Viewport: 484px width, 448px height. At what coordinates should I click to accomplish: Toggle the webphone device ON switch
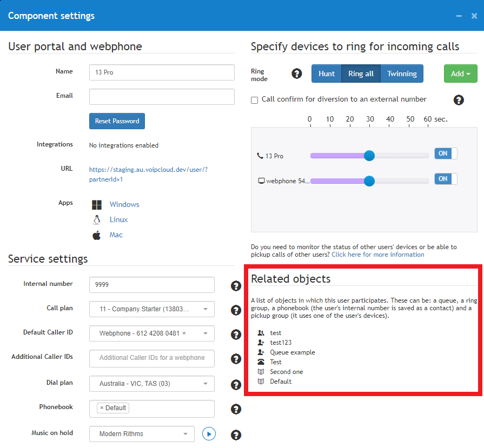446,179
